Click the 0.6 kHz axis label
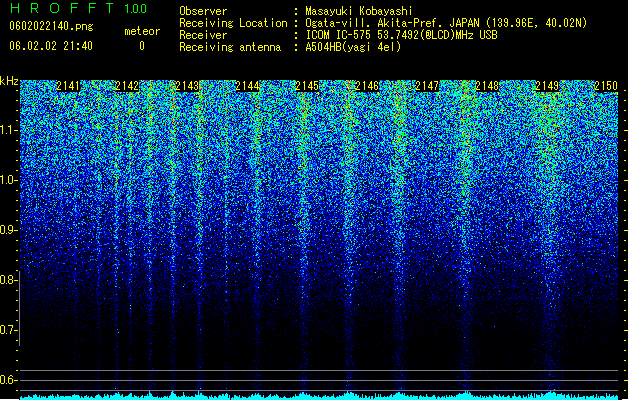Viewport: 629px width, 400px height. click(x=9, y=380)
